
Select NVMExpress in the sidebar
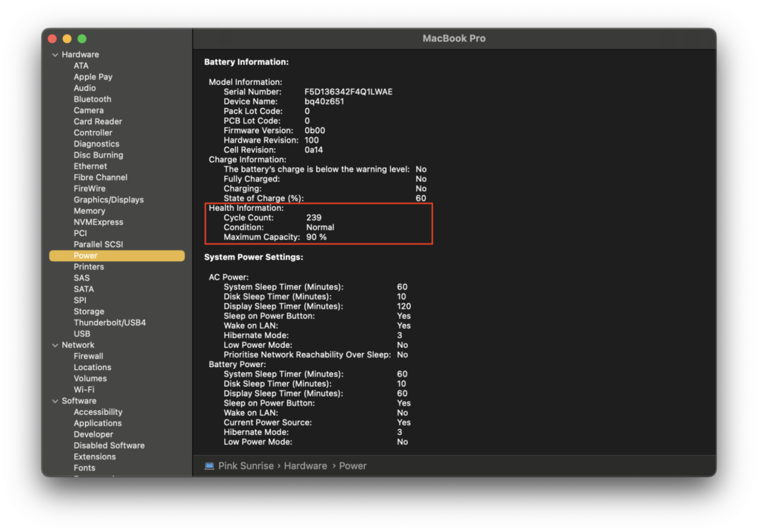(x=98, y=222)
